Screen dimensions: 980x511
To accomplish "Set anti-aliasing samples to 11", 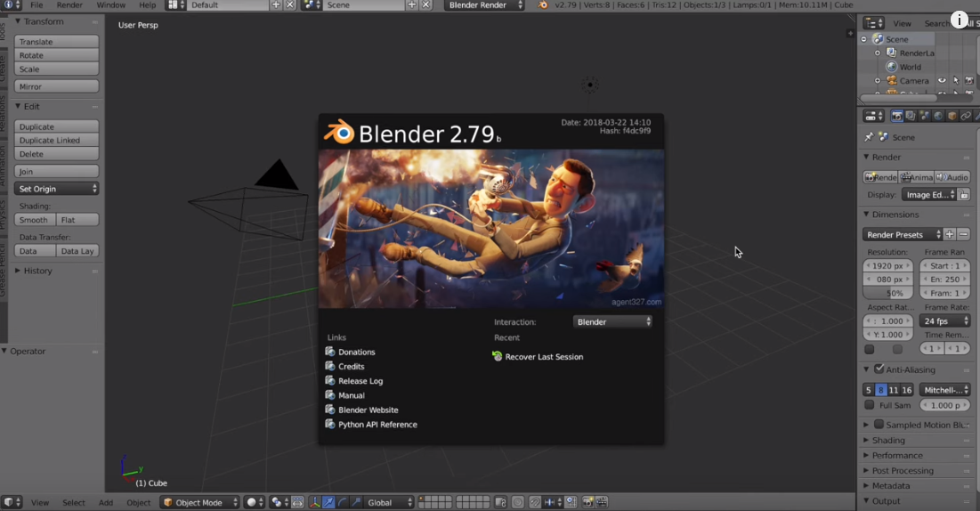I will point(894,390).
